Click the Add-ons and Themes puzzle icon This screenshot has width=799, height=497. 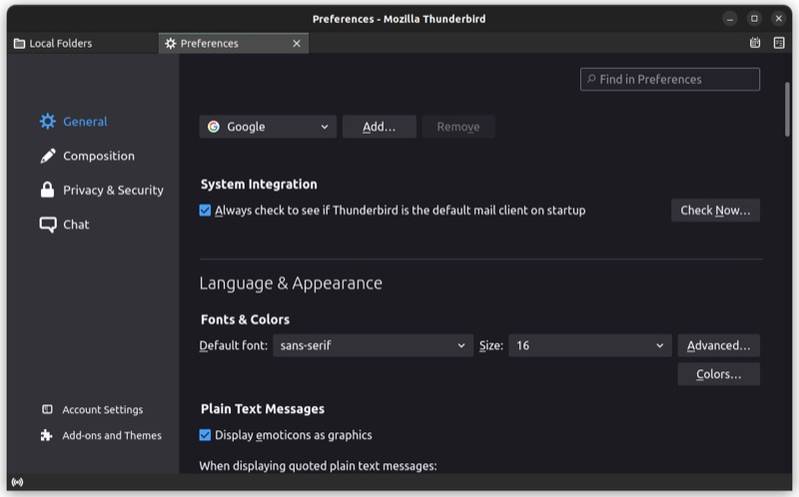47,436
